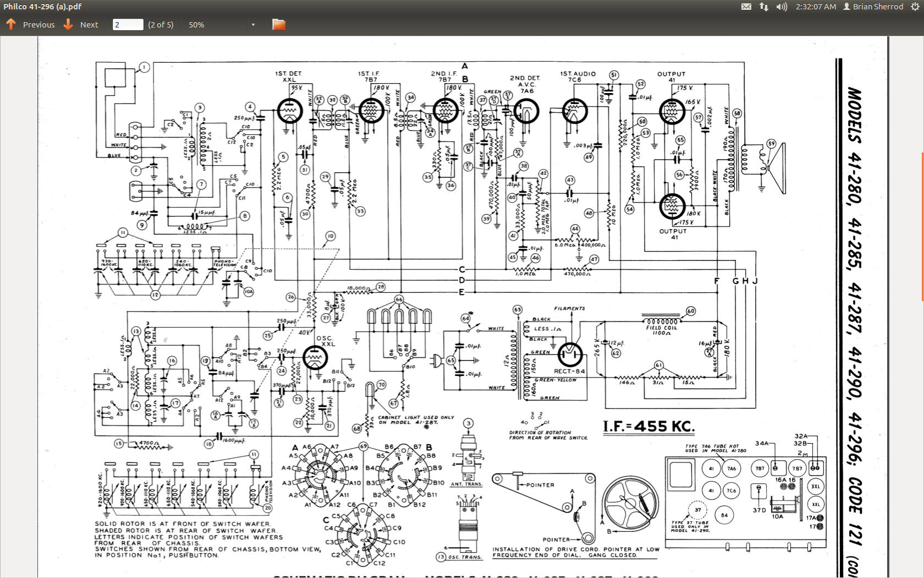The height and width of the screenshot is (578, 924).
Task: Open the network indicator menu
Action: pyautogui.click(x=764, y=7)
